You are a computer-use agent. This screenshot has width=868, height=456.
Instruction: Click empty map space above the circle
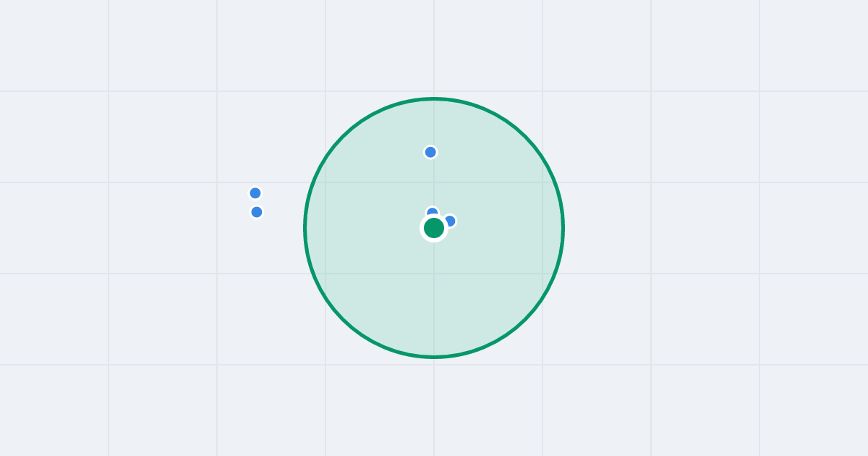point(434,47)
